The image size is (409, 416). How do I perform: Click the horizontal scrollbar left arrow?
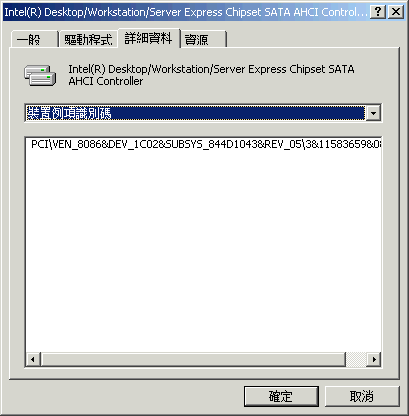coord(33,359)
